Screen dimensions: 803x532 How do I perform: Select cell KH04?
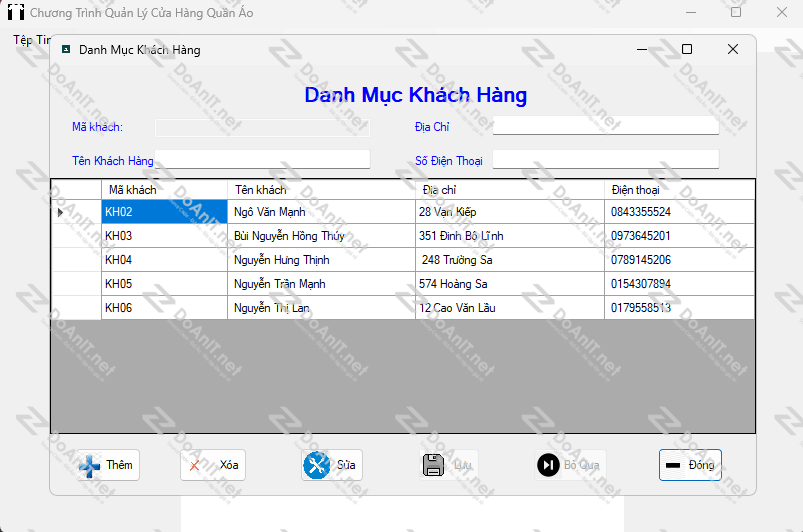click(x=164, y=260)
